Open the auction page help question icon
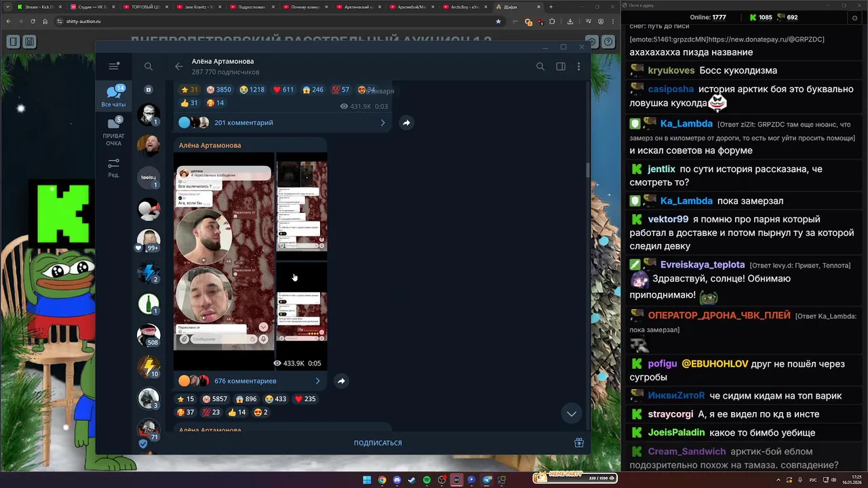Image resolution: width=868 pixels, height=488 pixels. tap(608, 42)
